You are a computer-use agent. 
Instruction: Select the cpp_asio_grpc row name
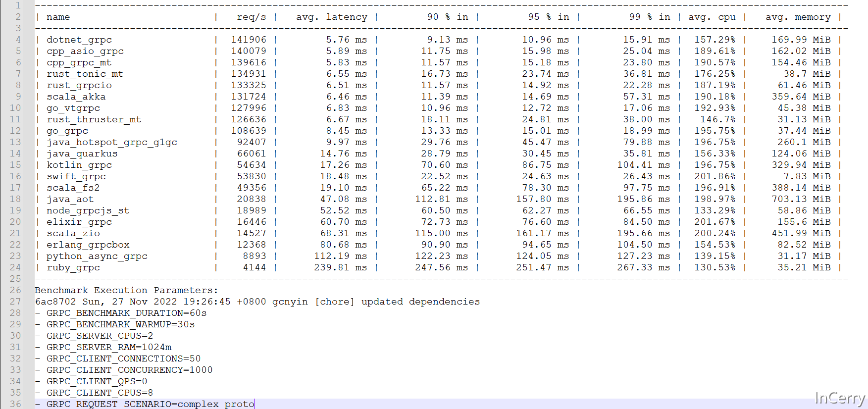tap(85, 51)
